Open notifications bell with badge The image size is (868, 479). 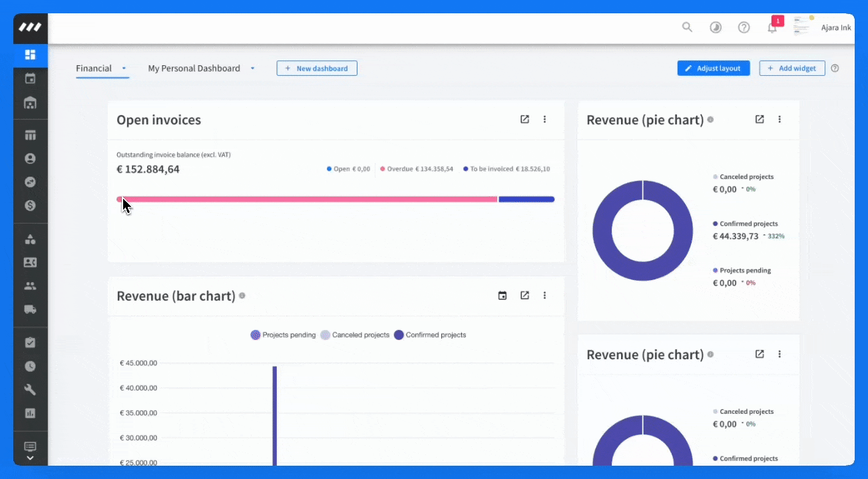click(773, 26)
